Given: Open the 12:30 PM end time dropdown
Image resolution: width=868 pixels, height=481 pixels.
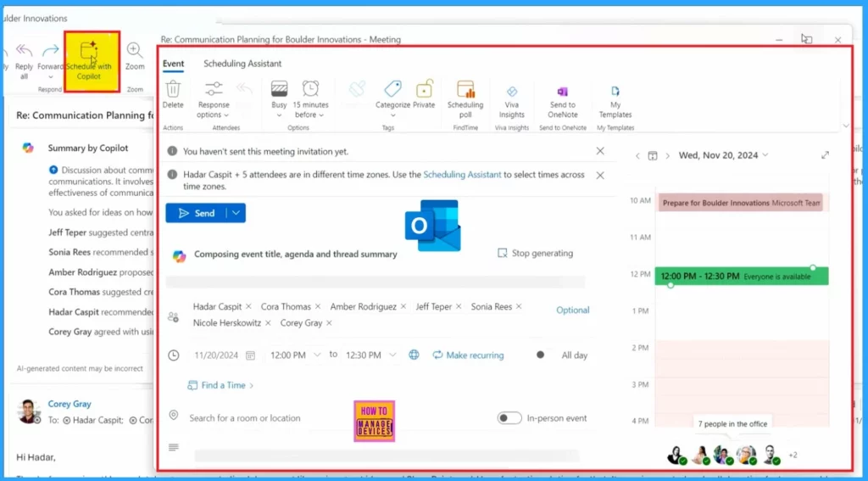Looking at the screenshot, I should coord(392,355).
